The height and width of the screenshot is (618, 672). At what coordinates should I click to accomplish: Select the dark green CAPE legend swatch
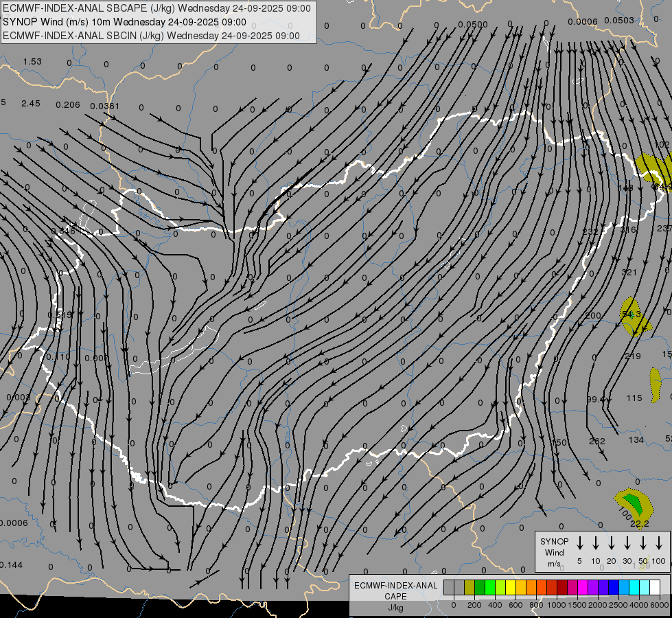pos(480,588)
